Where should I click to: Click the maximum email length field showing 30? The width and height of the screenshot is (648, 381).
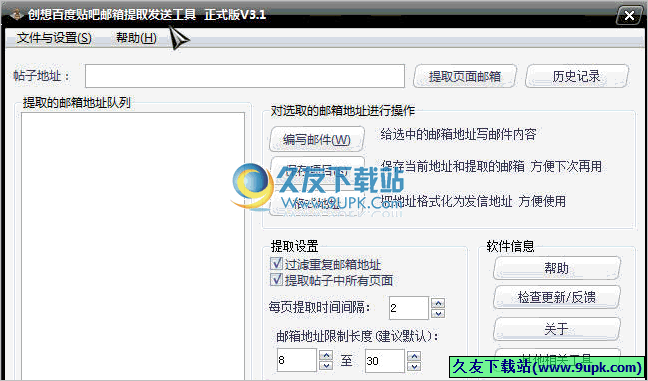pos(385,360)
